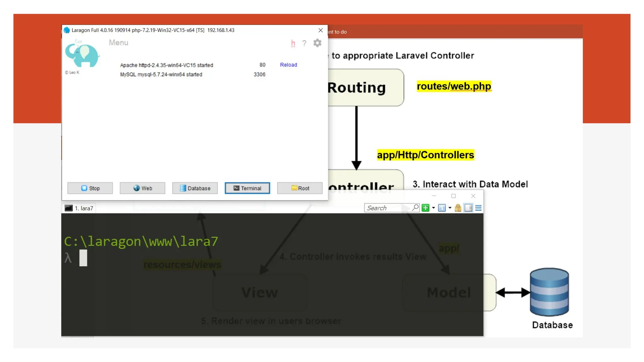This screenshot has height=362, width=644.
Task: Open the Web button in Laragon
Action: pos(142,188)
